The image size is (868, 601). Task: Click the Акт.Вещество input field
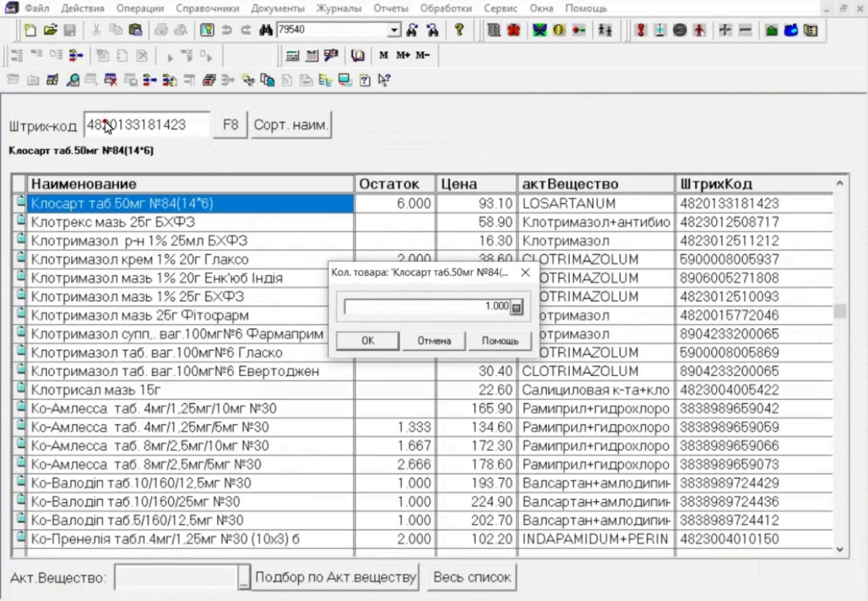[176, 577]
